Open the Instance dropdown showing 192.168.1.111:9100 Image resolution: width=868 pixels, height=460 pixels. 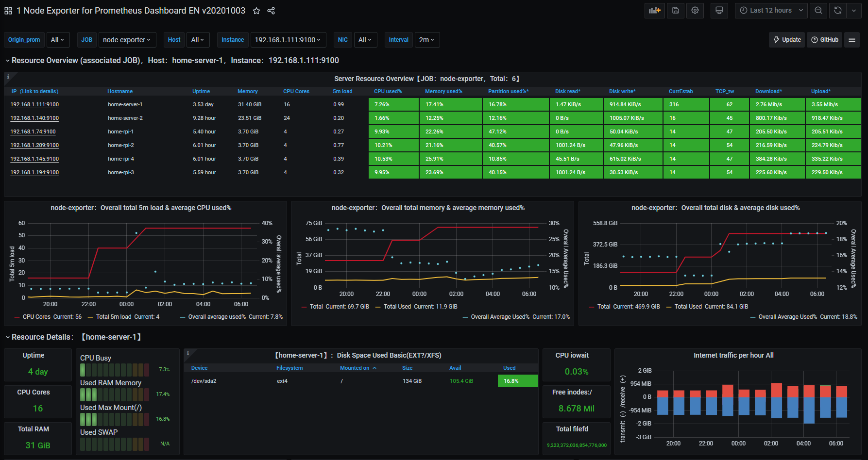[288, 39]
